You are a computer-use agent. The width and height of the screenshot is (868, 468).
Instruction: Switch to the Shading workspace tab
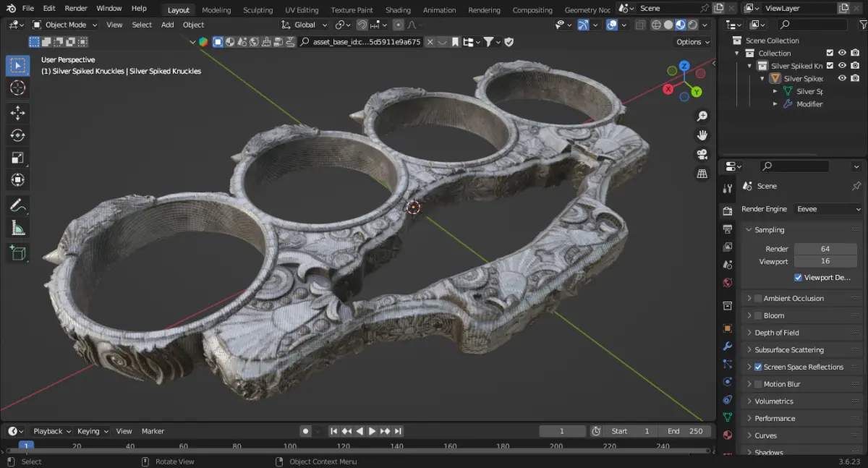(398, 10)
